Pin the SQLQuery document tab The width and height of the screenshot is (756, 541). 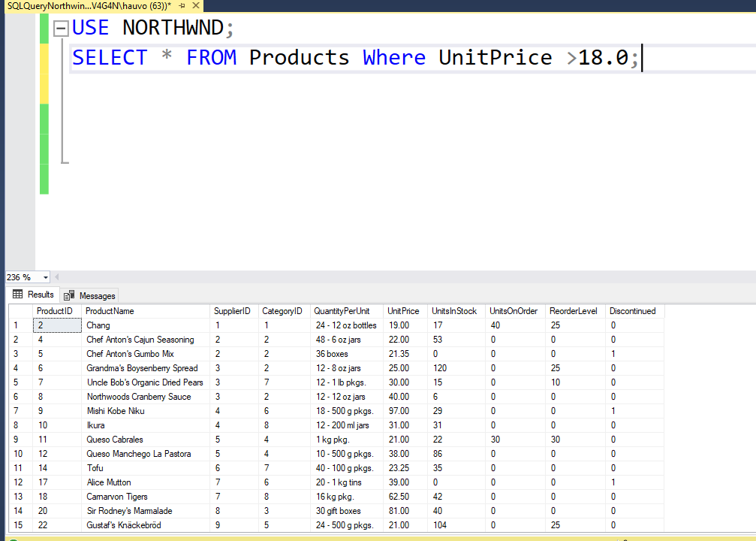[x=182, y=5]
